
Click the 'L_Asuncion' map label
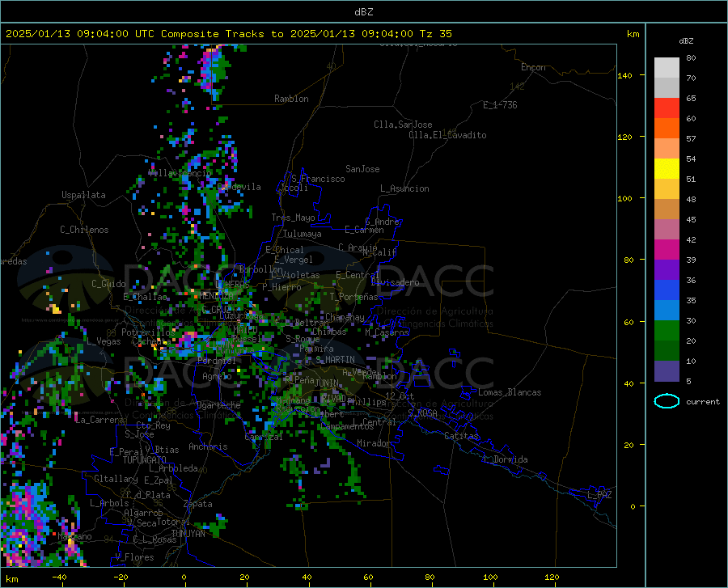click(x=404, y=188)
